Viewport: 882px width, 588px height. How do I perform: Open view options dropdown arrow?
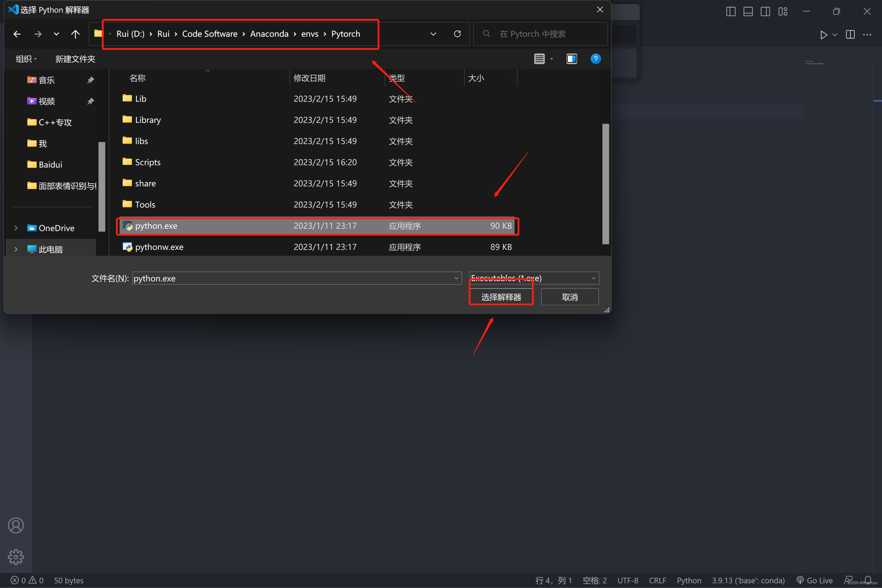[x=552, y=59]
